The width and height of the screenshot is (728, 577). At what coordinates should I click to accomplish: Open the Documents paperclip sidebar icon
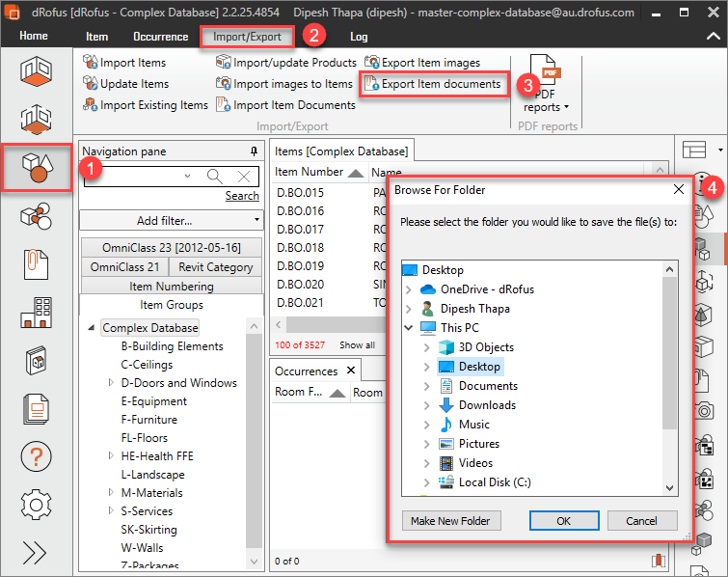point(36,264)
